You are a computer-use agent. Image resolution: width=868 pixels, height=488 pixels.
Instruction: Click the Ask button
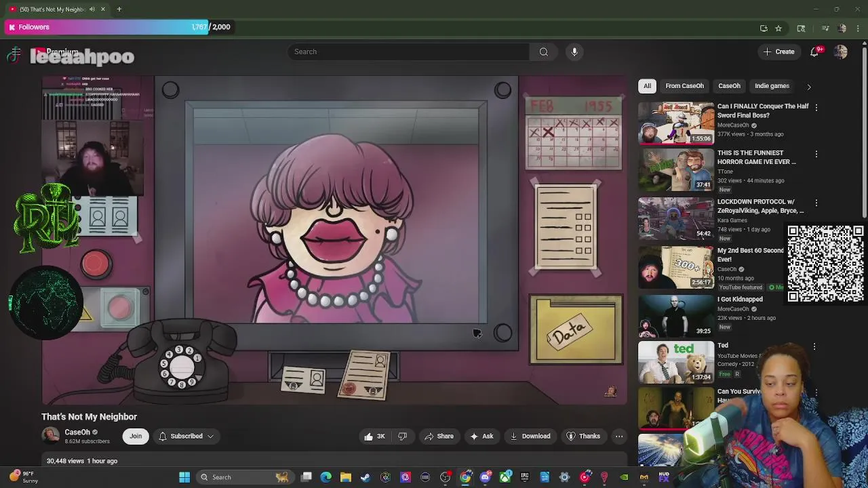[x=481, y=436]
